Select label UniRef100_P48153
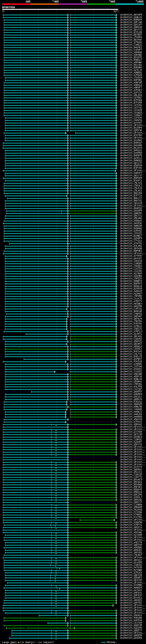The image size is (146, 644). click(x=131, y=120)
